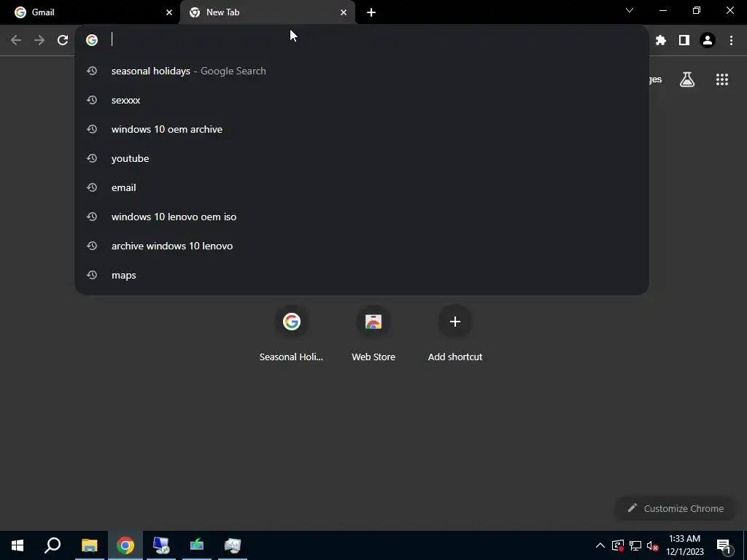
Task: Click the history icon beside 'maps'
Action: click(92, 275)
